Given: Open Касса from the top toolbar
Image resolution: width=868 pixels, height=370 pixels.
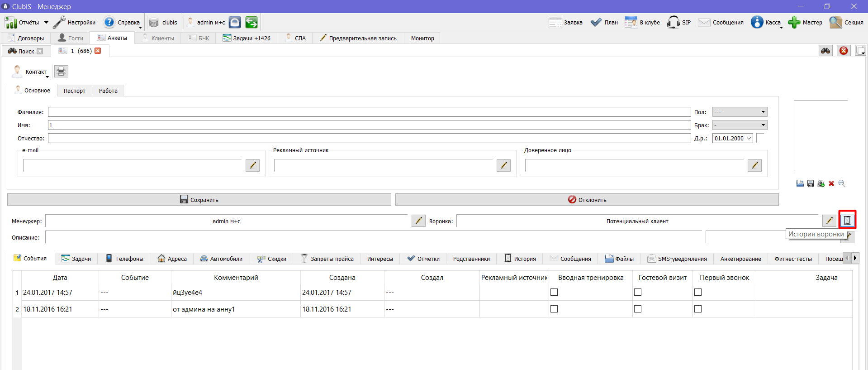Looking at the screenshot, I should (766, 22).
